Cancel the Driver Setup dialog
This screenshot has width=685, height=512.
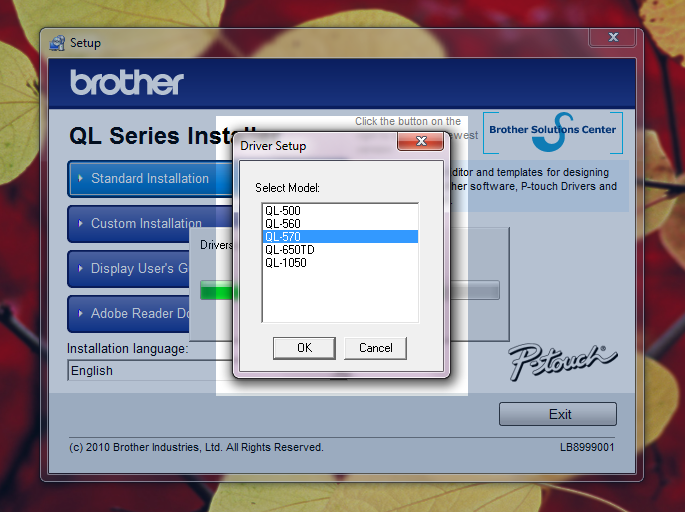point(375,348)
